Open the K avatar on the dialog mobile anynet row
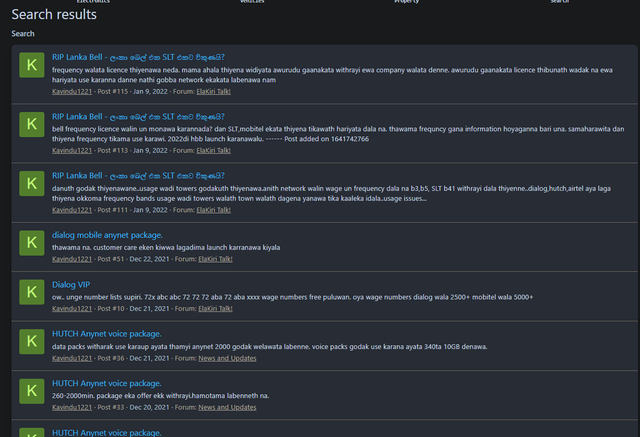 click(32, 243)
